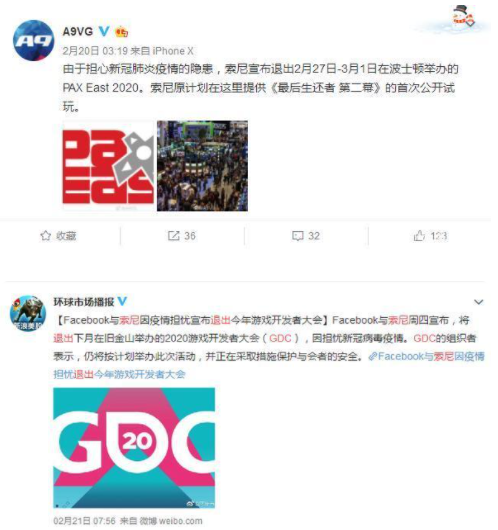Screen dimensions: 498x530
Task: Expand the chevron menu on the second post
Action: [478, 302]
